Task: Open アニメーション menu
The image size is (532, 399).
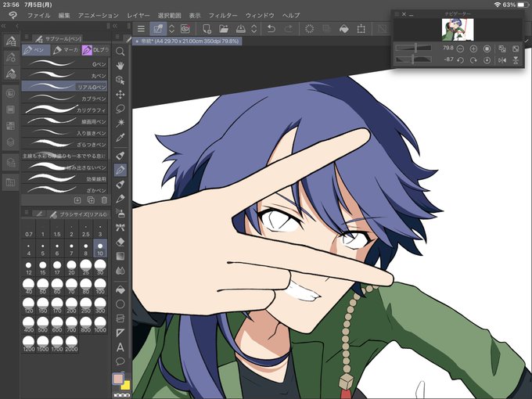Action: (99, 16)
